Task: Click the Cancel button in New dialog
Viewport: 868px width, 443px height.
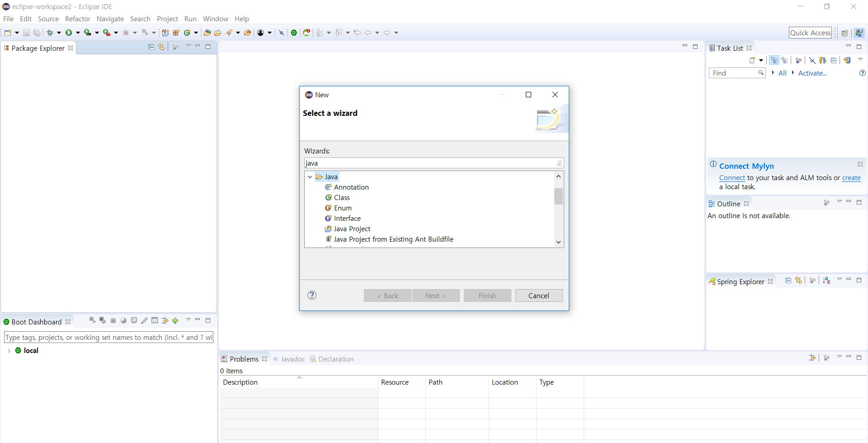Action: click(539, 295)
